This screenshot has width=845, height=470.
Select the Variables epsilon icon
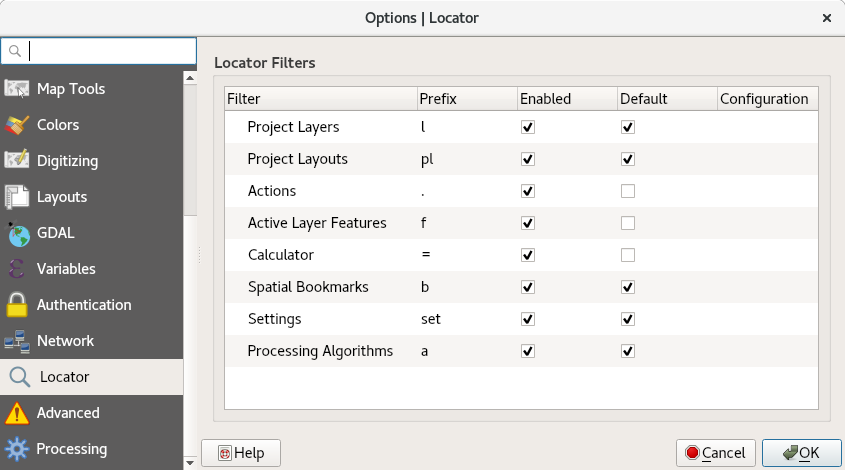click(x=17, y=268)
